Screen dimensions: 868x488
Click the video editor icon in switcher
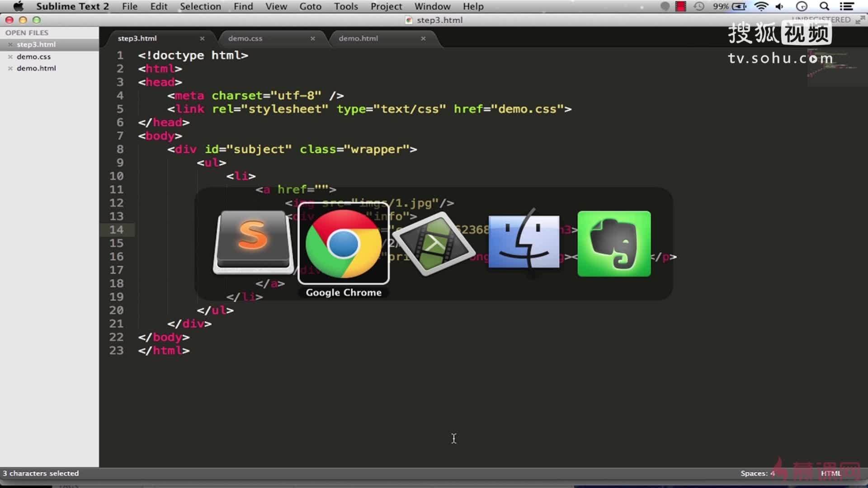click(434, 244)
